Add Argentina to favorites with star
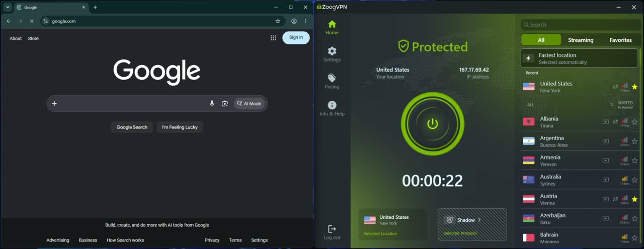The width and height of the screenshot is (644, 249). [x=634, y=141]
